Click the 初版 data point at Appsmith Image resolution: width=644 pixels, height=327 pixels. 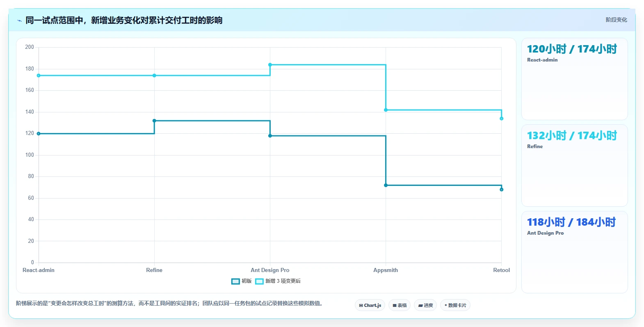tap(386, 185)
